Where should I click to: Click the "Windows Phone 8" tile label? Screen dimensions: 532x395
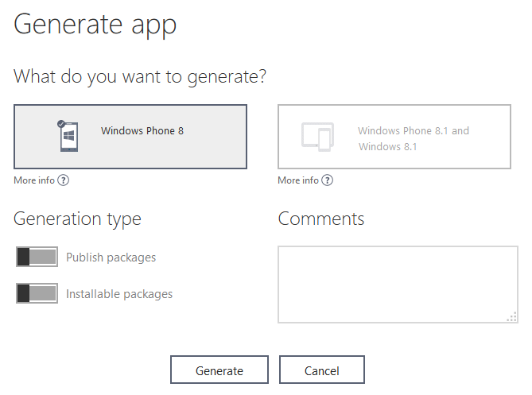pos(142,130)
